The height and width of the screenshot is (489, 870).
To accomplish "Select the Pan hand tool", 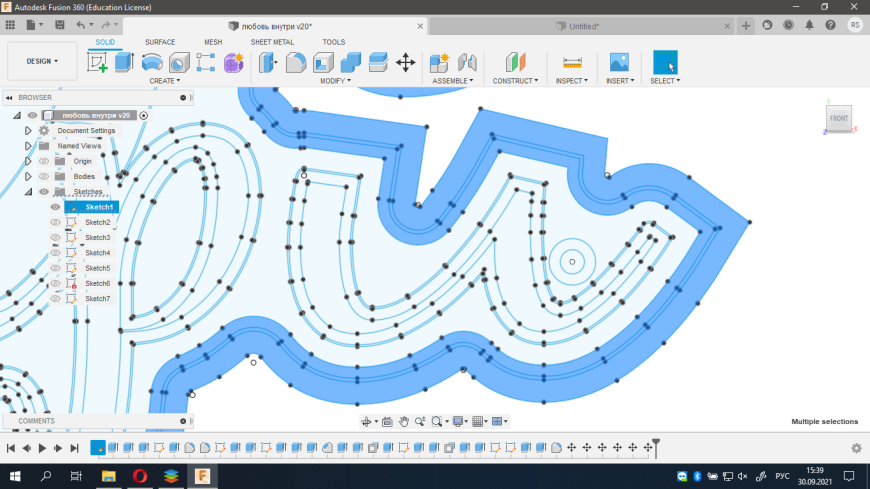I will pyautogui.click(x=403, y=422).
